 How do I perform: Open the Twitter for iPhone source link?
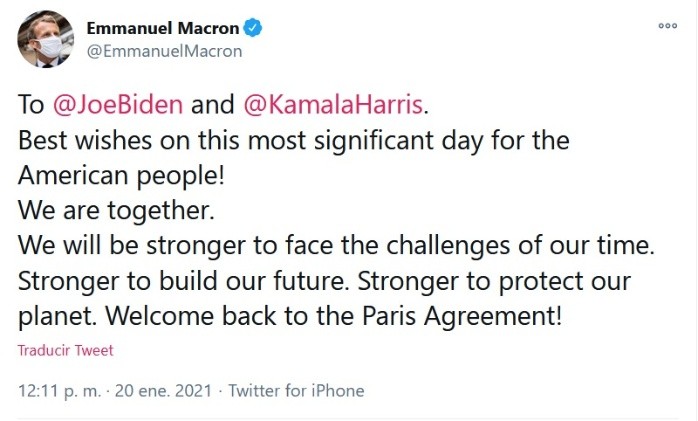pos(296,391)
